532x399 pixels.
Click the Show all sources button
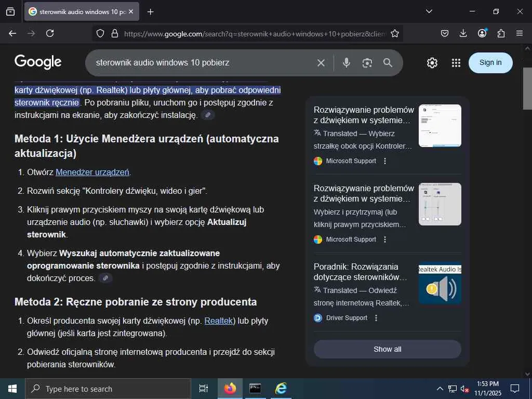(388, 349)
